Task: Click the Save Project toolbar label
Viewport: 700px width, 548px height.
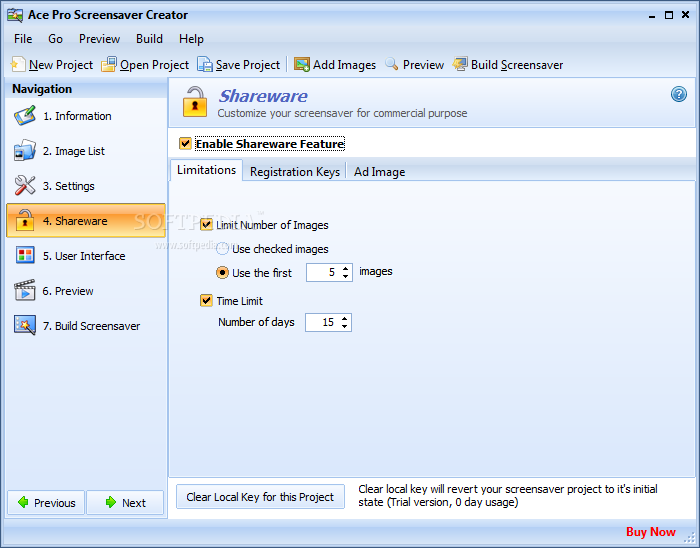Action: [248, 65]
